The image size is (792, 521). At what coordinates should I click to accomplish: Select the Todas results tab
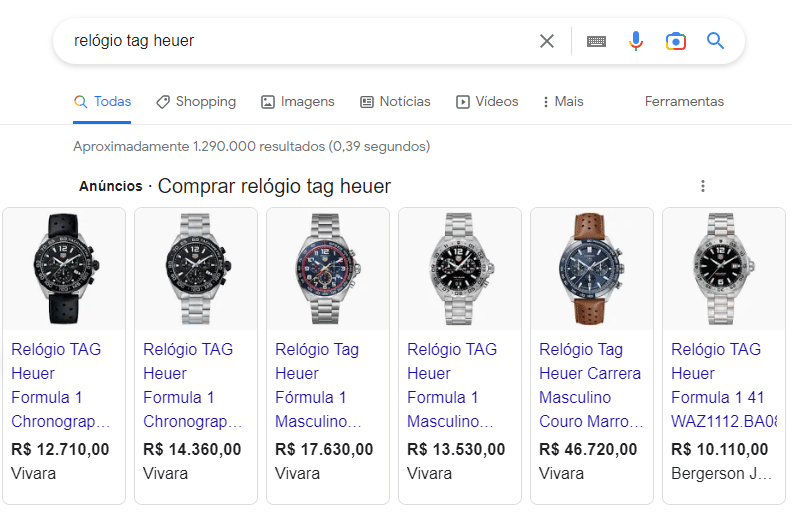[x=102, y=102]
